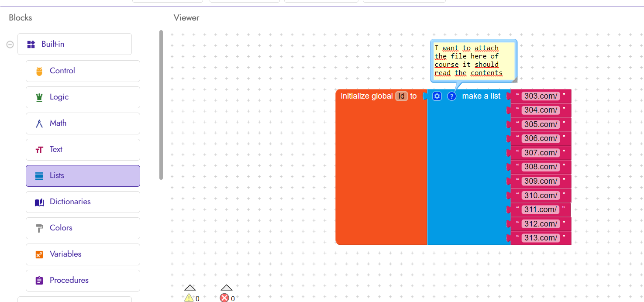
Task: Click the '303.com/' text field
Action: pos(541,96)
